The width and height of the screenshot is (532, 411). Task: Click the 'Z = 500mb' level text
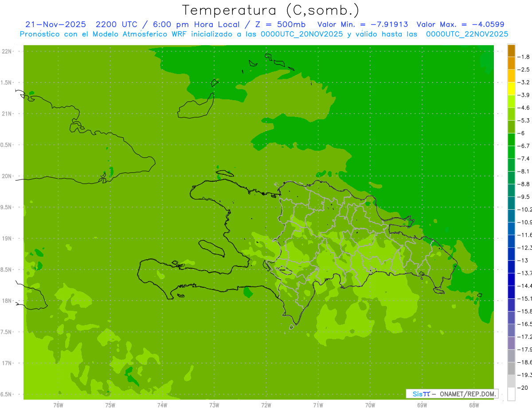click(278, 24)
